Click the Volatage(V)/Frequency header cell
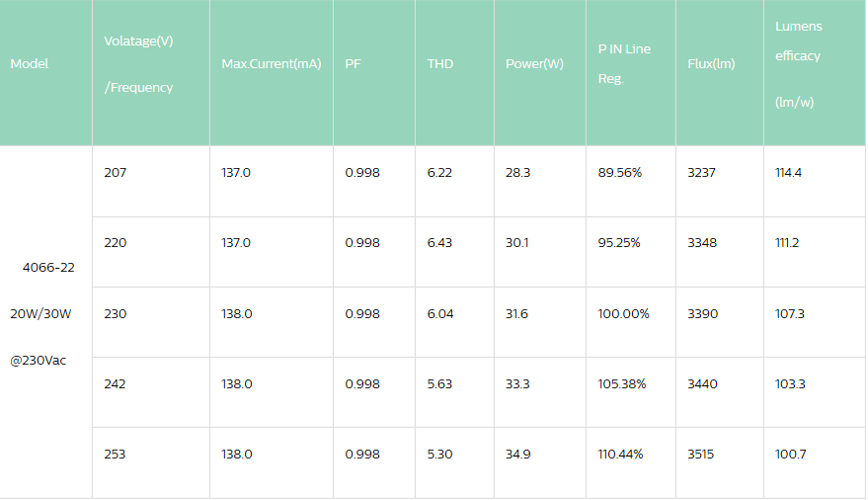The image size is (868, 500). point(138,64)
